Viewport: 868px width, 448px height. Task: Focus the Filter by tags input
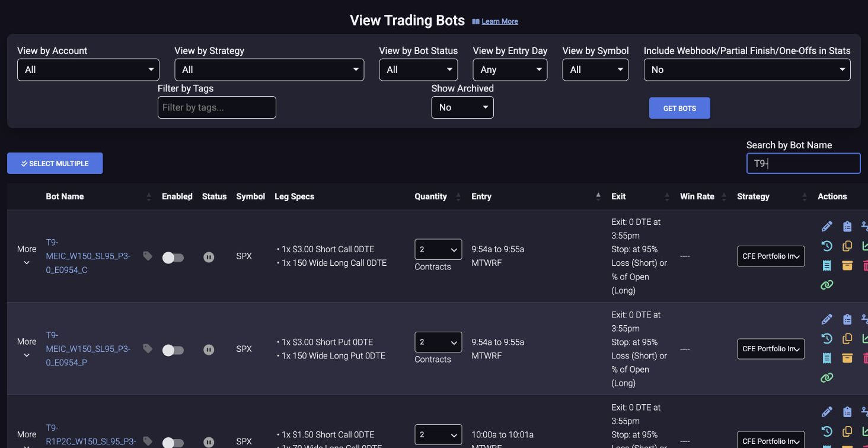[x=217, y=107]
